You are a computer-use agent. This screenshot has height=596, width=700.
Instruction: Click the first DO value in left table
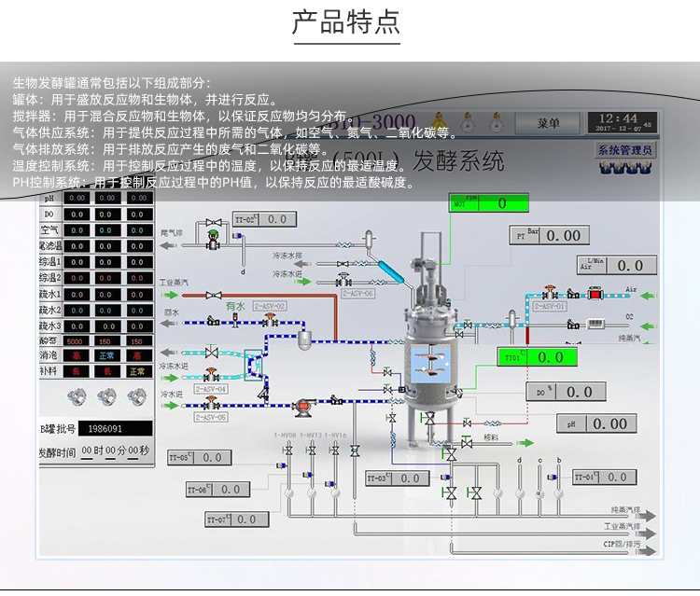[77, 215]
